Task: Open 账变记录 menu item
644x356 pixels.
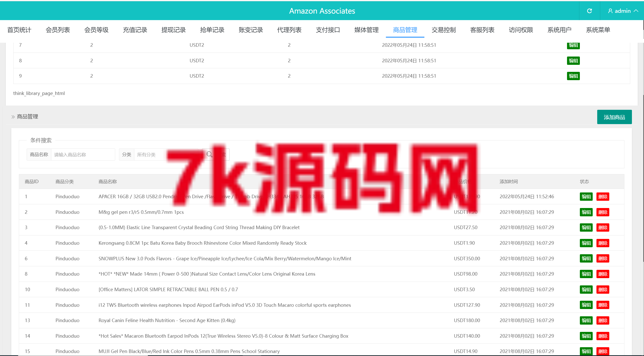Action: 251,30
